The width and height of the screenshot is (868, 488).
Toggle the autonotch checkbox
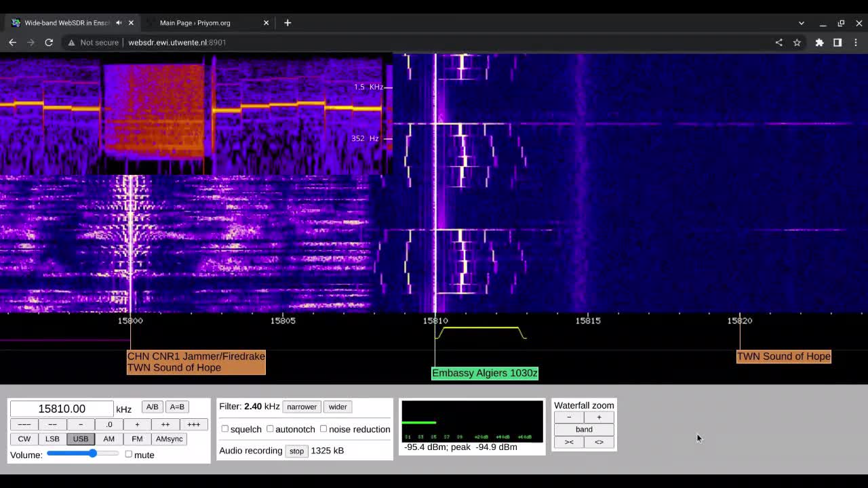[x=270, y=428]
